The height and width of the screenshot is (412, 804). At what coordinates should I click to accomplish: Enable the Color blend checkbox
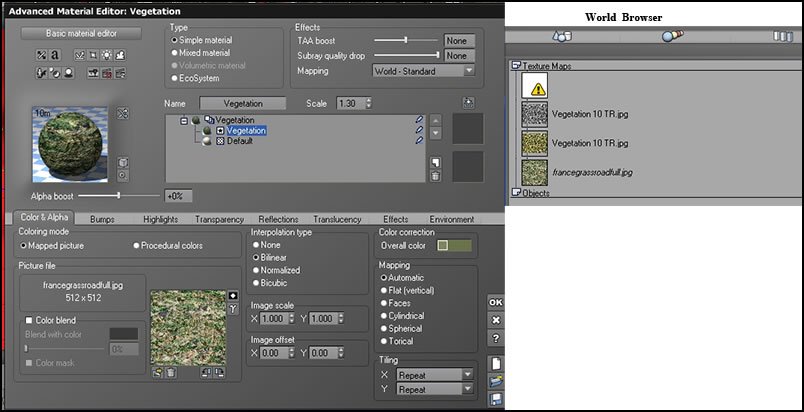[x=29, y=320]
